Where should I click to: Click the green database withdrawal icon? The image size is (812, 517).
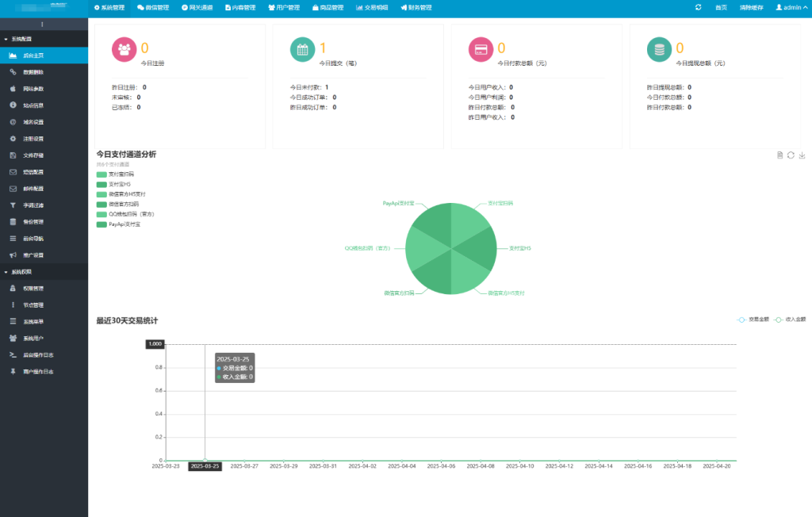point(659,49)
